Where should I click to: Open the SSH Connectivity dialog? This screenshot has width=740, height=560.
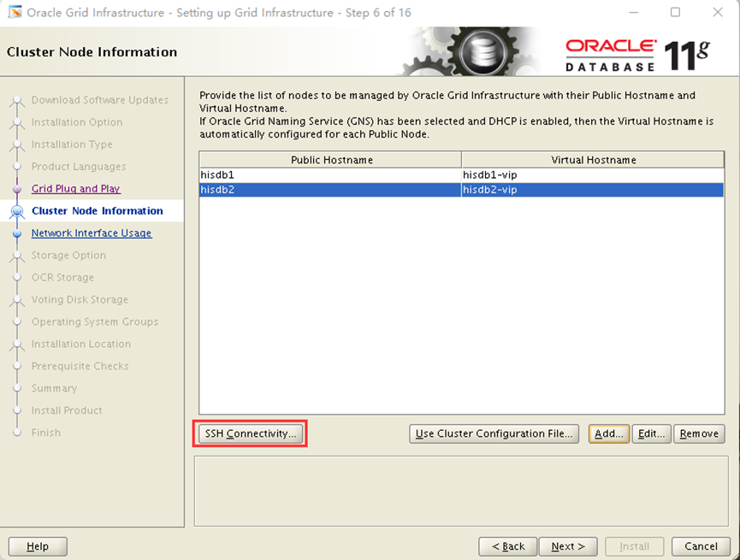pos(250,433)
